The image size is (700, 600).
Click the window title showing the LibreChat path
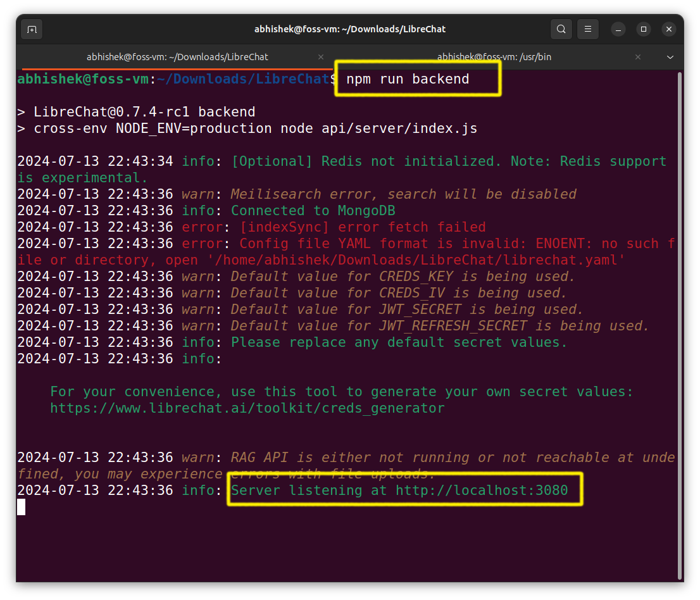350,28
